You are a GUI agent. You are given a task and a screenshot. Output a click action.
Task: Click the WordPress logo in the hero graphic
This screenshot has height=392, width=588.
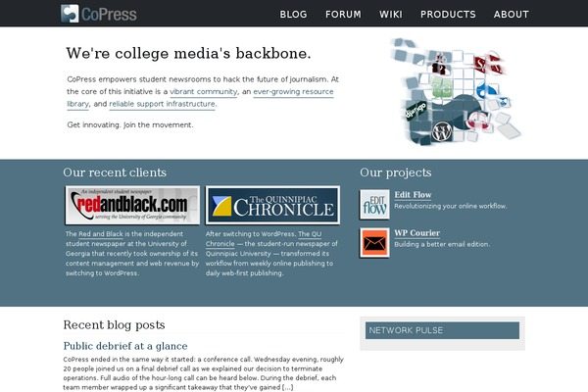pyautogui.click(x=442, y=132)
